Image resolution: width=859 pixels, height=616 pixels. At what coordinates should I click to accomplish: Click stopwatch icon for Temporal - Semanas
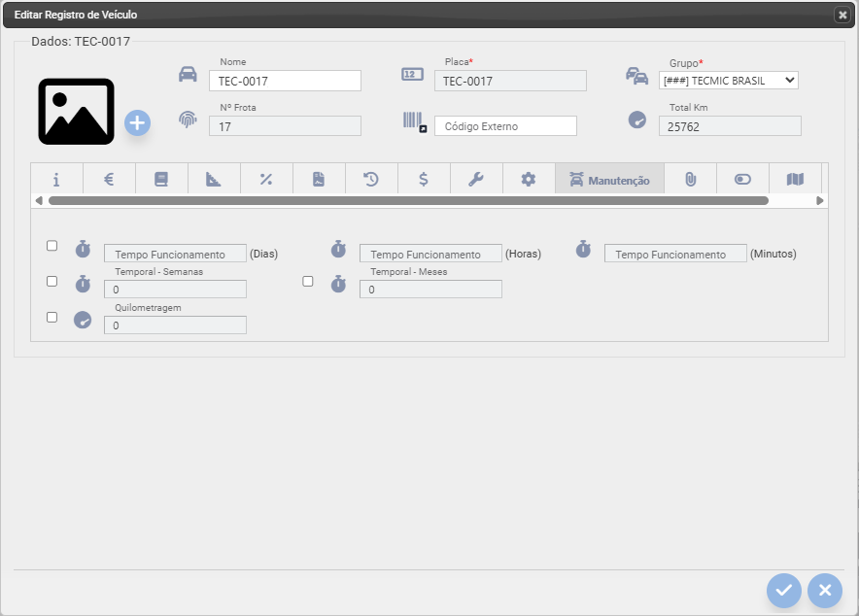(x=83, y=284)
